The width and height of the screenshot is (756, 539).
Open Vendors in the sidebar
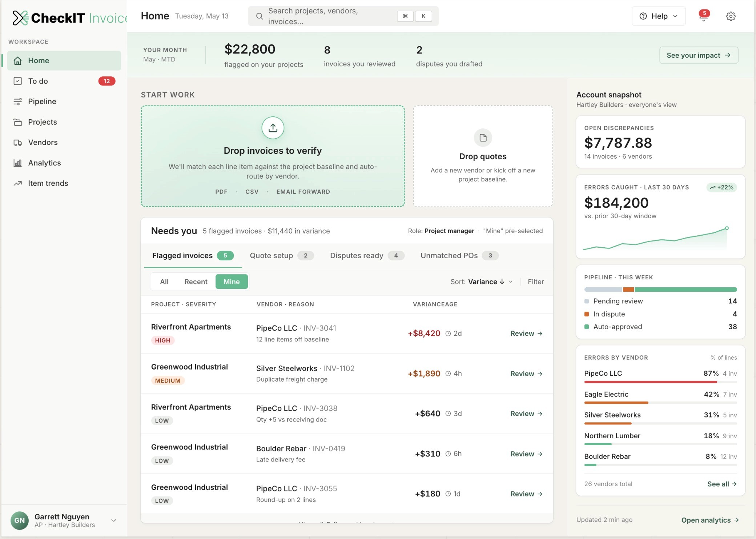point(64,143)
